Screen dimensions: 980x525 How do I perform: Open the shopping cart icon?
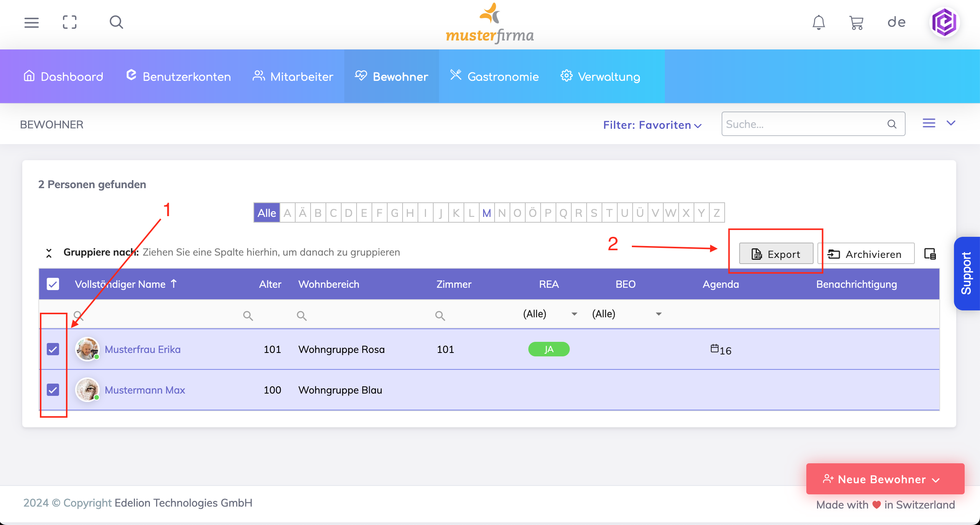(x=856, y=23)
